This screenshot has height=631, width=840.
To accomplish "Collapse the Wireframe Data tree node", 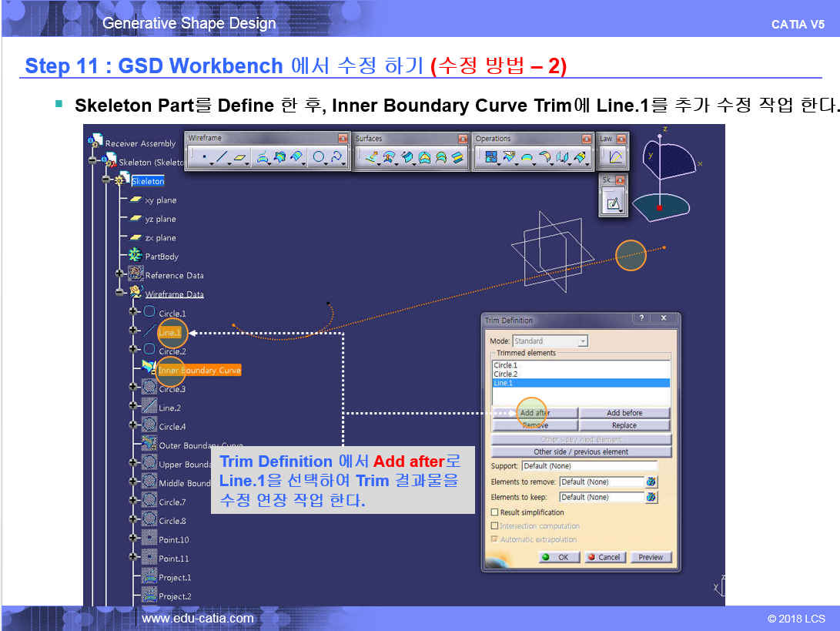I will pos(119,294).
